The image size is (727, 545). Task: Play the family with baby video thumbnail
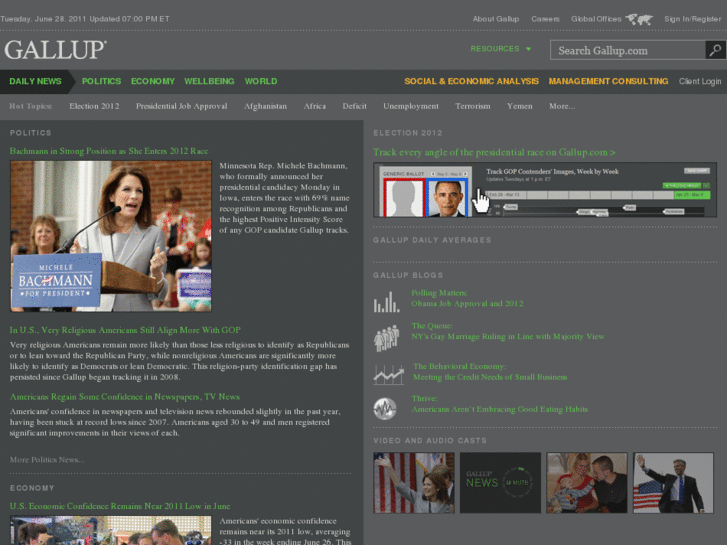[587, 483]
